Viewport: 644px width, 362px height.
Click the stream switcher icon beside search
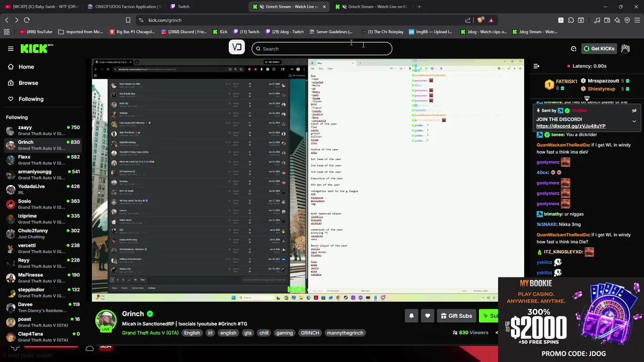[x=236, y=47]
